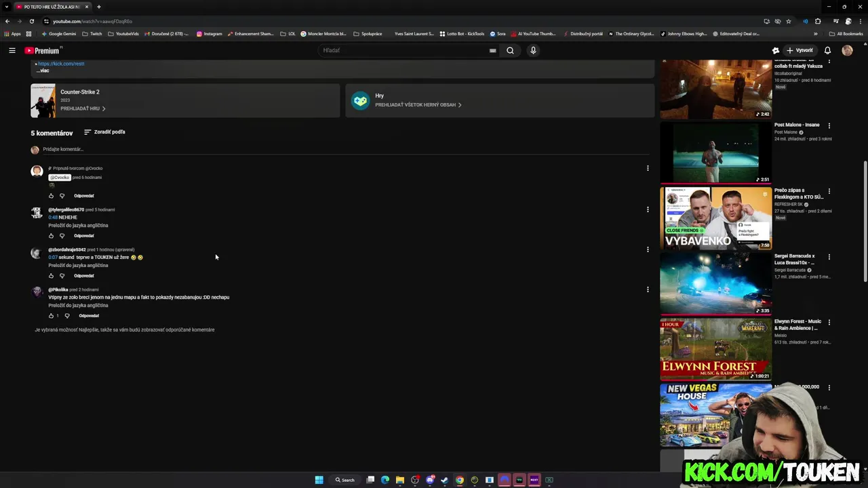Open the VYBAVENKO video thumbnail
The image size is (868, 488).
coord(716,218)
